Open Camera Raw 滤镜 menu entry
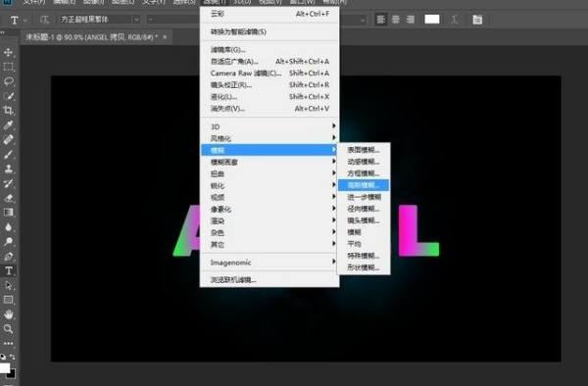 coord(269,73)
